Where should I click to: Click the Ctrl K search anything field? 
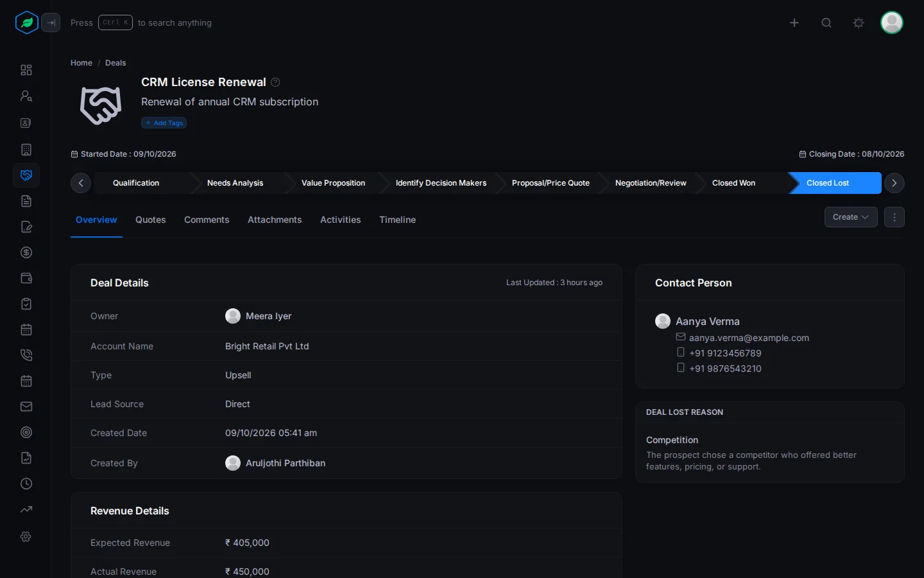[x=141, y=22]
